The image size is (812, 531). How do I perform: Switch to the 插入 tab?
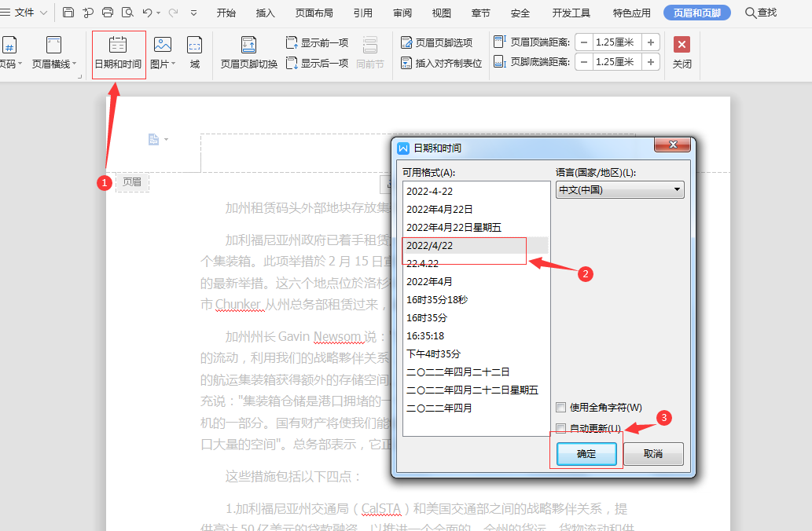[x=265, y=13]
